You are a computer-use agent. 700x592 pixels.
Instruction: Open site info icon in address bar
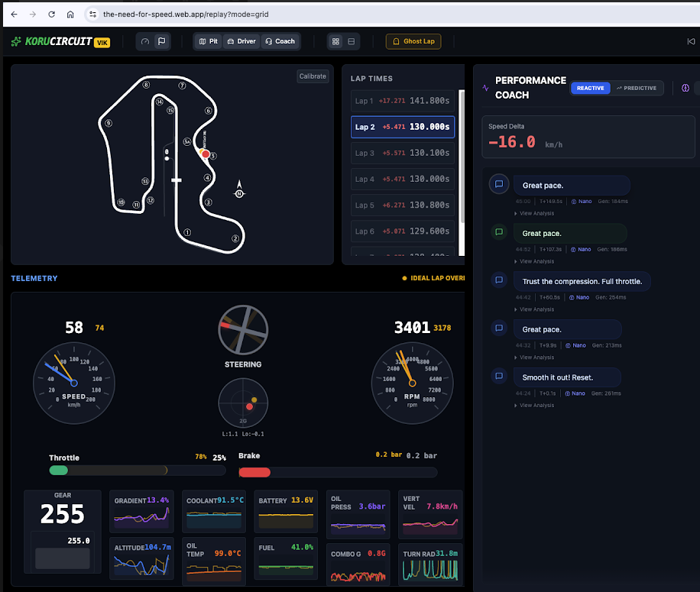point(92,15)
